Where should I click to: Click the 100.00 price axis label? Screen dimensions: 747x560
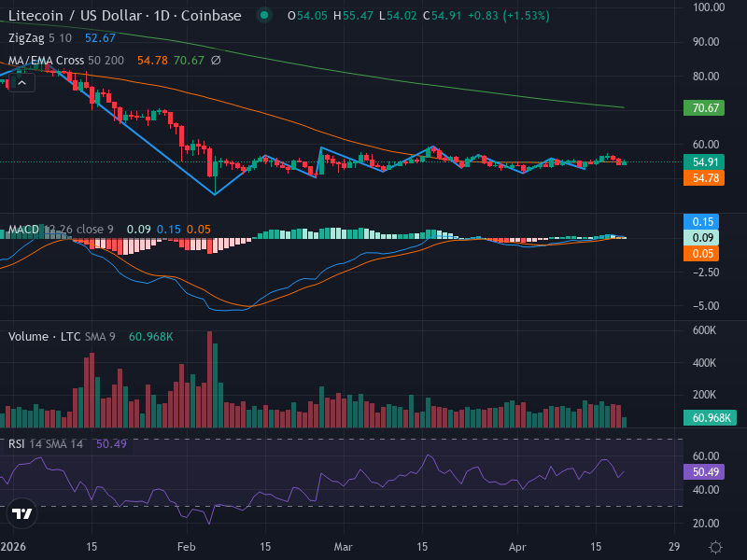[709, 7]
